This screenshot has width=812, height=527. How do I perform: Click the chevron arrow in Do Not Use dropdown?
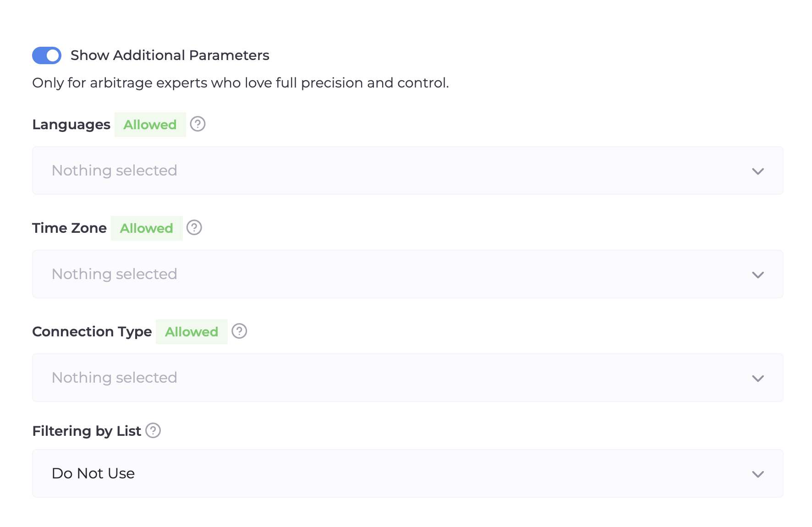758,474
